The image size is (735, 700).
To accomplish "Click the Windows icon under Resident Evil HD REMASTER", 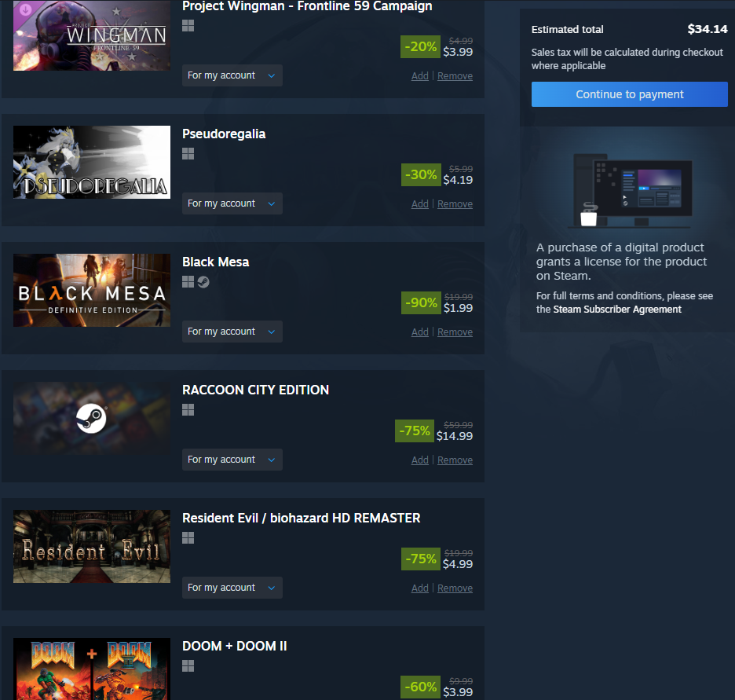I will click(188, 538).
